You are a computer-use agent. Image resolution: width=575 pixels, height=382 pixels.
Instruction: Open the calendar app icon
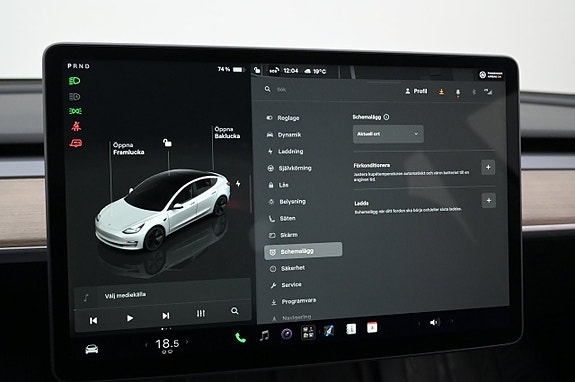372,327
